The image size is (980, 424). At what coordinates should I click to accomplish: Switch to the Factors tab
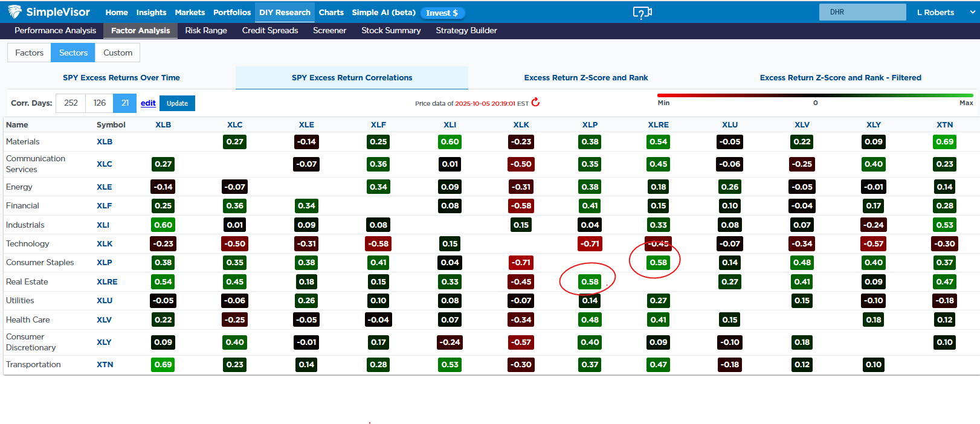[x=29, y=53]
